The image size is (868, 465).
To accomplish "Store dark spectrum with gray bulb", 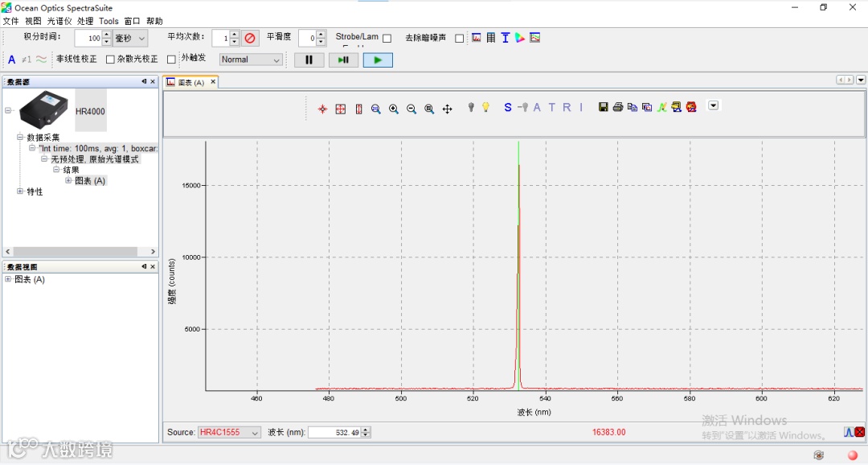I will pyautogui.click(x=471, y=107).
